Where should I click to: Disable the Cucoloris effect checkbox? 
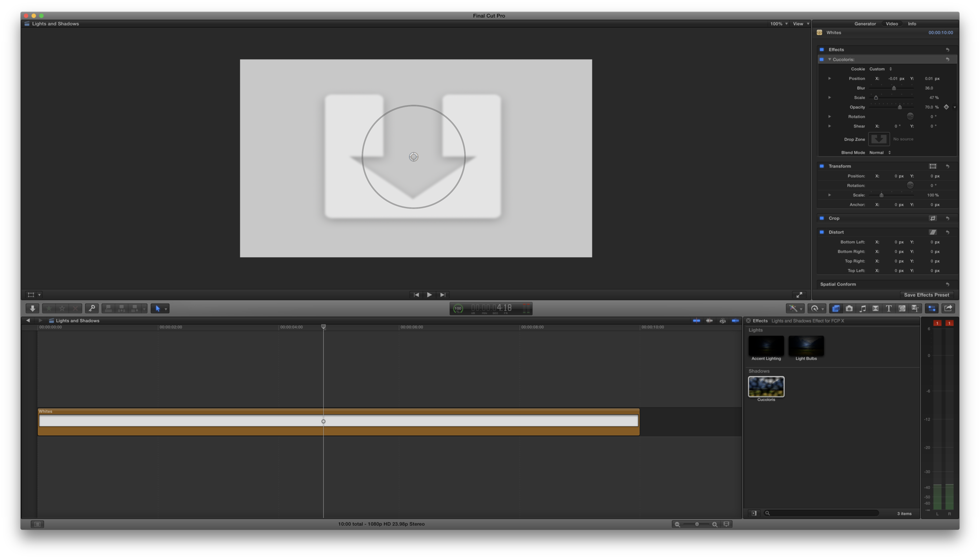point(822,59)
